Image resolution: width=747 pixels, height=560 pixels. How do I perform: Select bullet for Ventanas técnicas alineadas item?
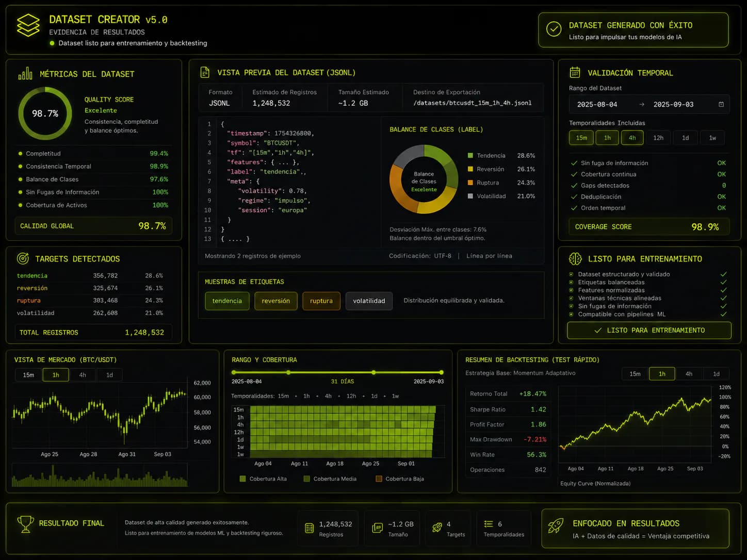coord(571,298)
